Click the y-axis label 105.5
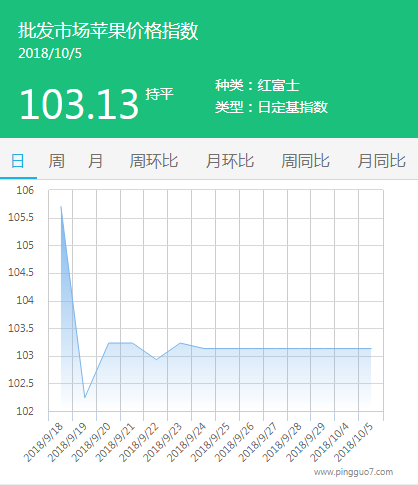 point(21,218)
